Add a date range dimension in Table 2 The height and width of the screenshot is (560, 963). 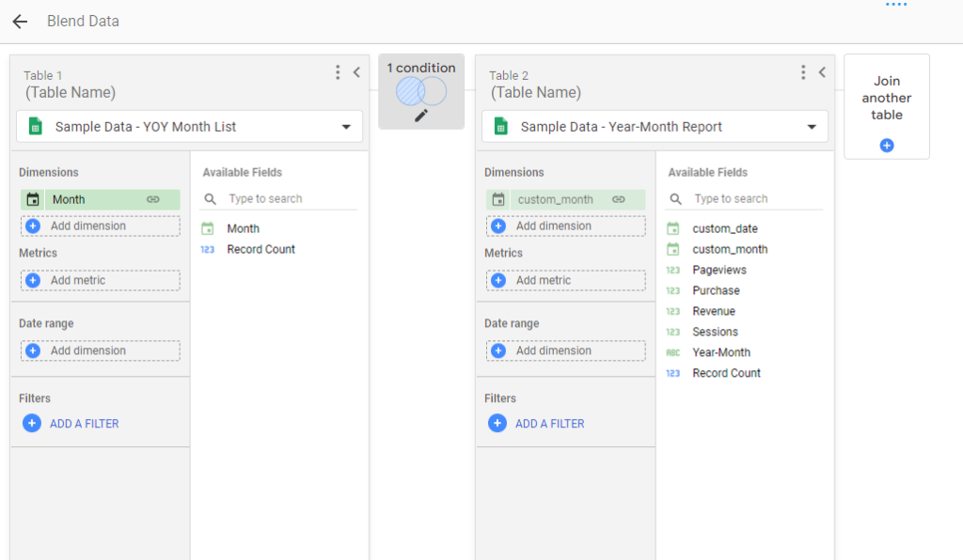click(565, 350)
